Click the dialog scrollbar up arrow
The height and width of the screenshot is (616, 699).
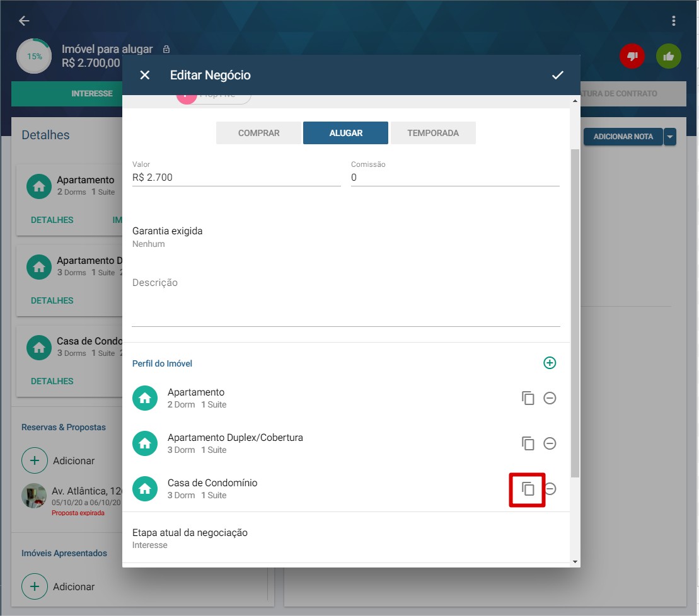pos(575,101)
